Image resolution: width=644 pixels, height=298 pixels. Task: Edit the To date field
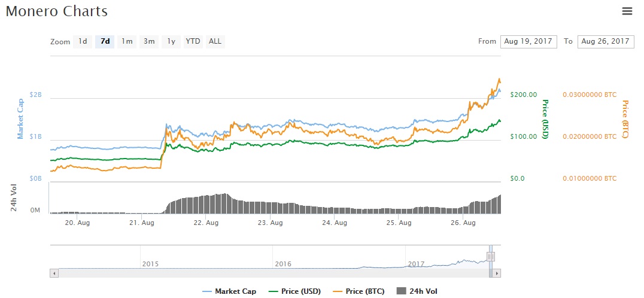606,41
